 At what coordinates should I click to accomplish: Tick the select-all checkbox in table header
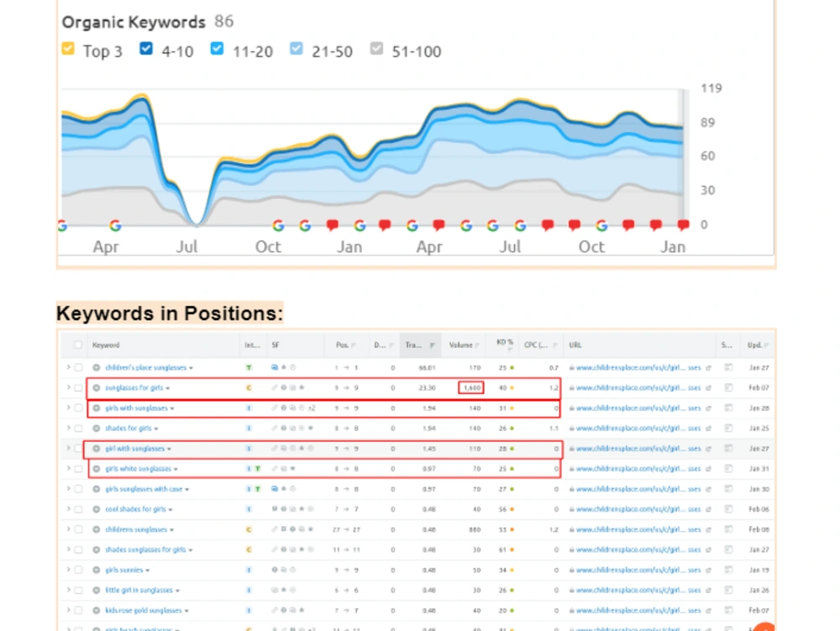(78, 345)
